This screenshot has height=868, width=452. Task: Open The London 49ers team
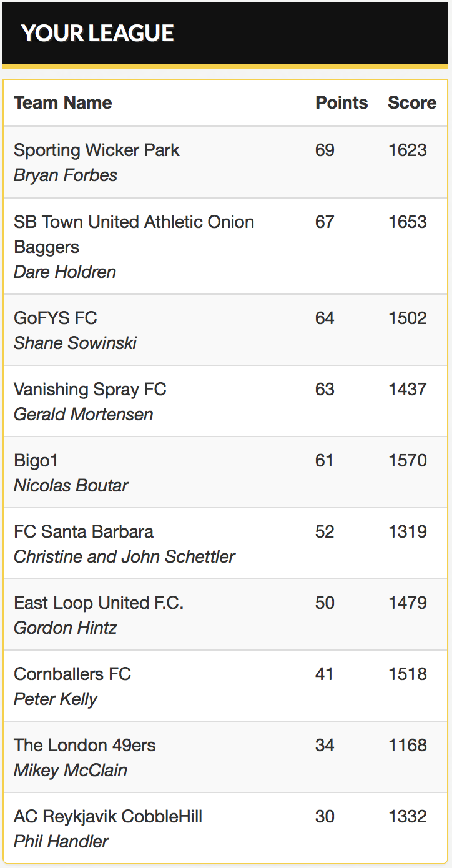[x=85, y=745]
